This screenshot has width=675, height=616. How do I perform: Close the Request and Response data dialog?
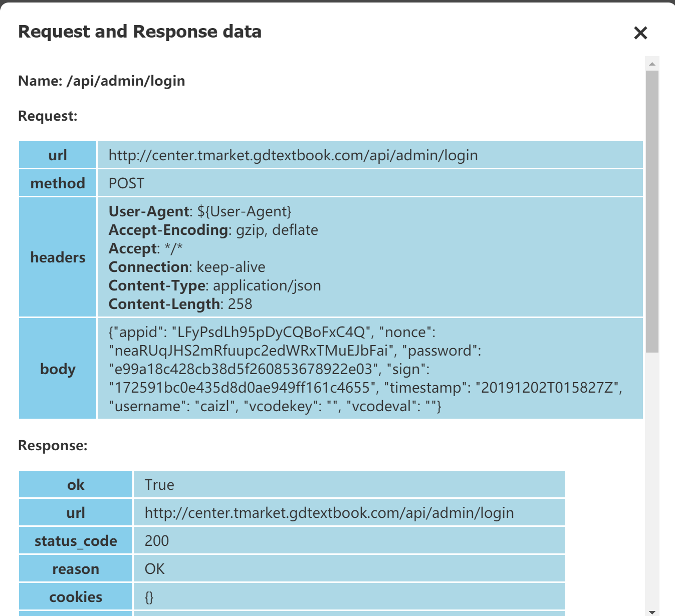coord(640,33)
